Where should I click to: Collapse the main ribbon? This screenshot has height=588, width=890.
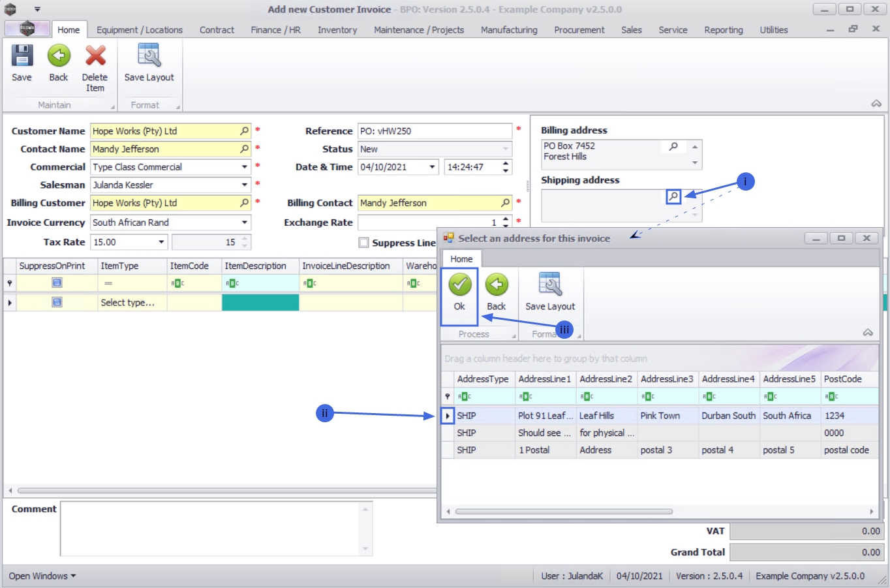point(876,104)
